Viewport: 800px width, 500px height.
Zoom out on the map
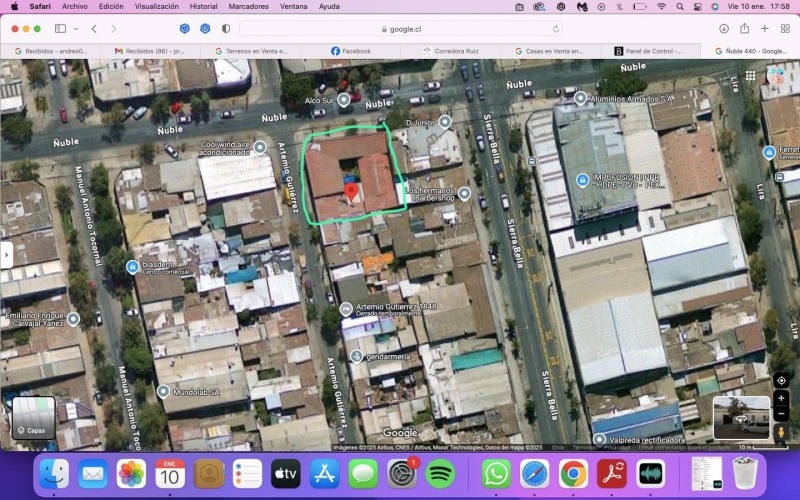pos(781,413)
